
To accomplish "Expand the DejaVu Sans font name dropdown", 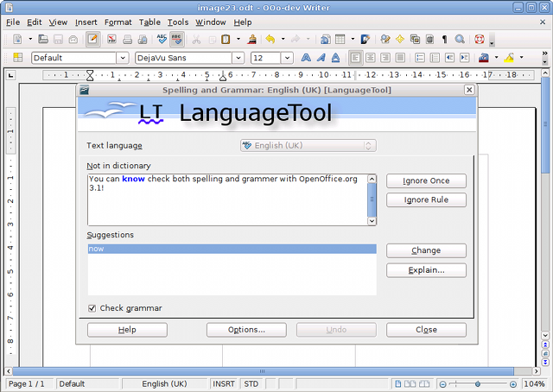I will click(x=238, y=59).
